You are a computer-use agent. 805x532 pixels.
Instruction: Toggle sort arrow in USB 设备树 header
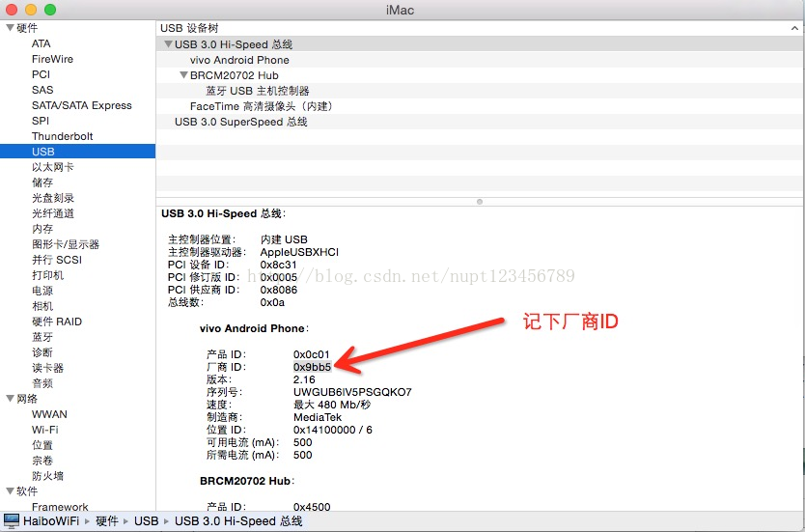point(794,29)
